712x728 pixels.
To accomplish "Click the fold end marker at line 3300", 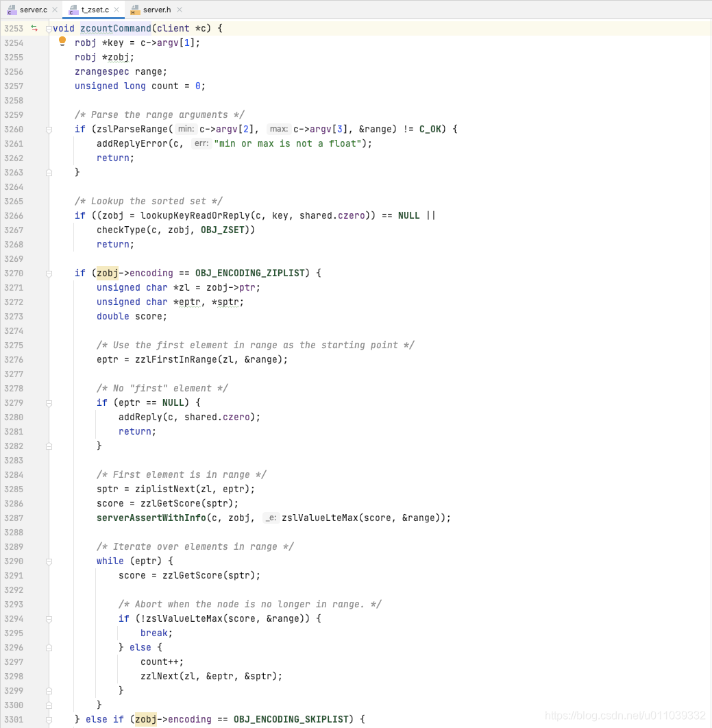I will pyautogui.click(x=49, y=705).
